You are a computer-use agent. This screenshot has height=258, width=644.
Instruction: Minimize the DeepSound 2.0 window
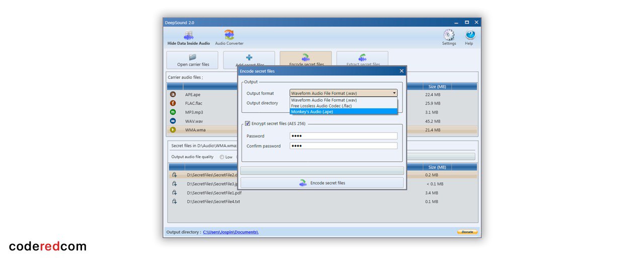pyautogui.click(x=456, y=23)
